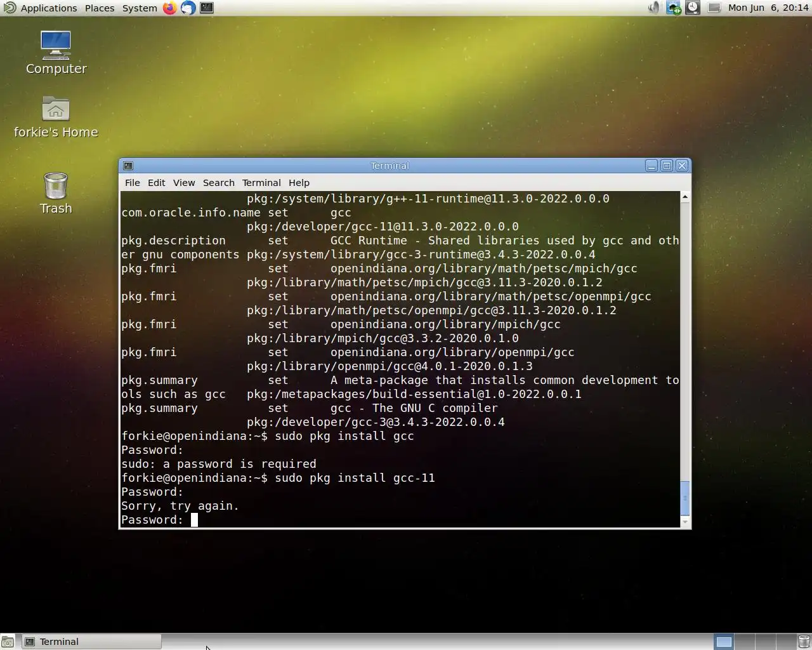The width and height of the screenshot is (812, 650).
Task: Select the forkie's Home folder icon
Action: point(56,117)
